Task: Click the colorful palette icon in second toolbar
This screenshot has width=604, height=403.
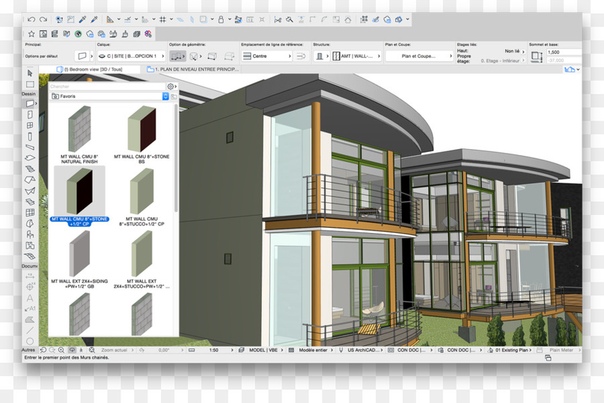Action: click(x=148, y=34)
